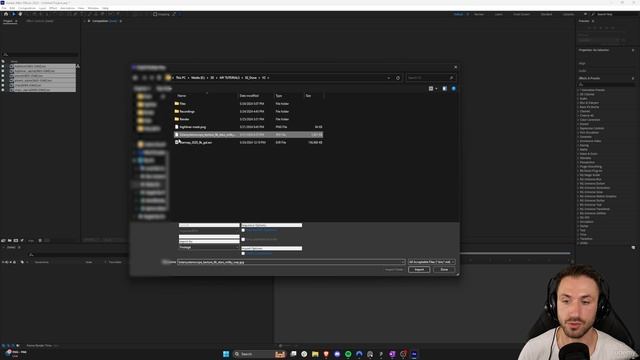Enable the JPEG Sequence checkbox
Viewport: 640px width, 360px height.
pos(243,230)
